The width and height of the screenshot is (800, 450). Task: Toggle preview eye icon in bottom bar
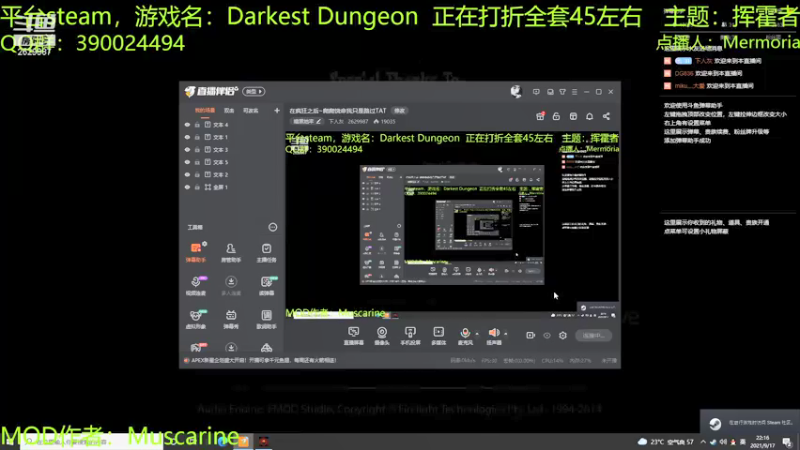(547, 335)
